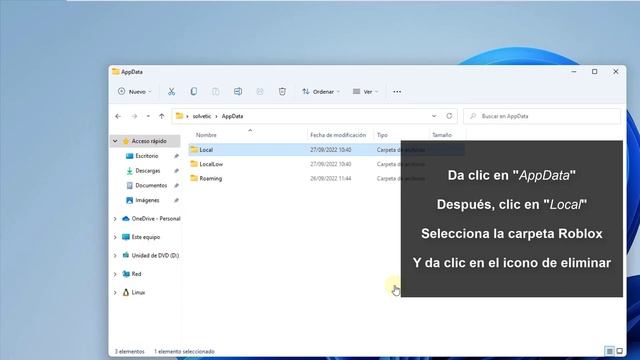Click the LocalLow folder icon
Screen dimensions: 640x360
click(x=194, y=164)
